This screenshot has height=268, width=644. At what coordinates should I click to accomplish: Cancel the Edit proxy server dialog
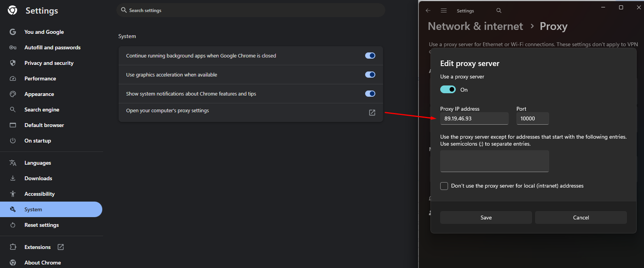pyautogui.click(x=581, y=218)
